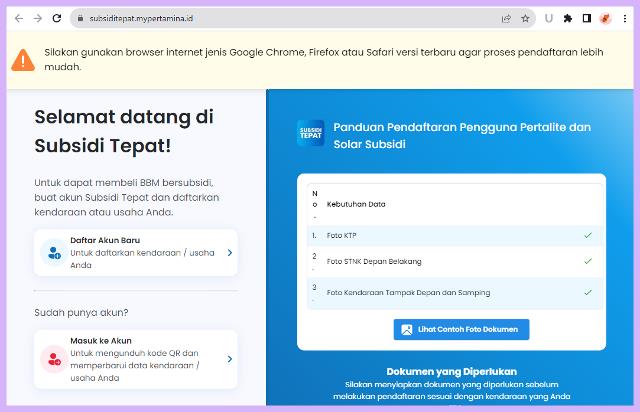Click Panduan Pendaftaran Pengguna Pertalite heading

(x=462, y=136)
